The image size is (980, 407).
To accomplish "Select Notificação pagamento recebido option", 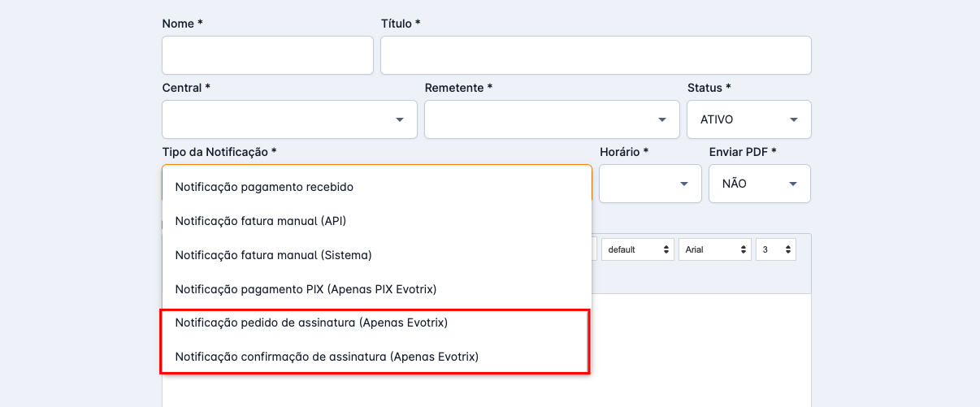I will 264,187.
